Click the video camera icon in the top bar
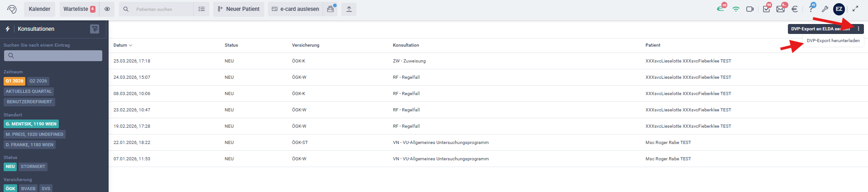Viewport: 868px width, 192px height. coord(750,9)
